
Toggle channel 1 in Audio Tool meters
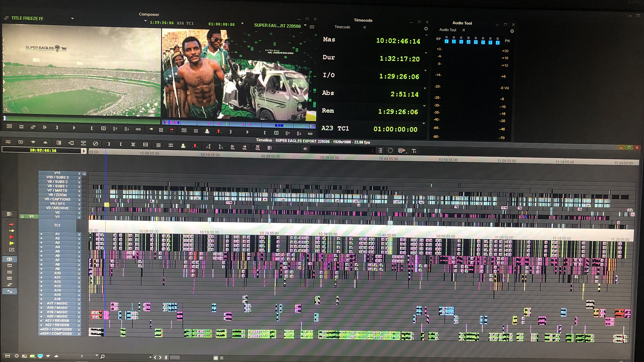(x=446, y=41)
